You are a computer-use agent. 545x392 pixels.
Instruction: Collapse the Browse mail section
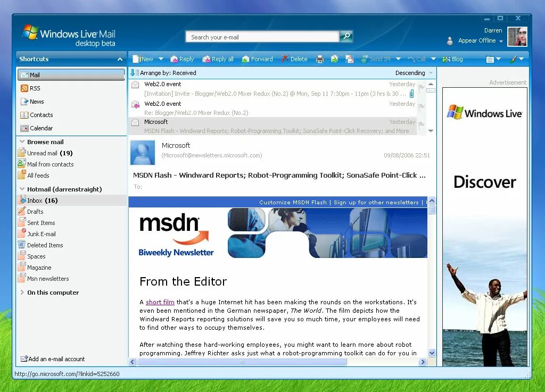[22, 141]
